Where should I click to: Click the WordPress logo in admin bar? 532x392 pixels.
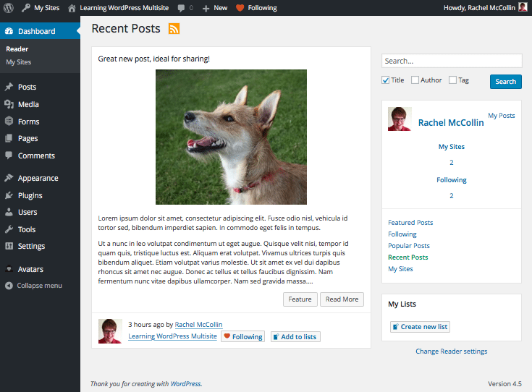coord(9,7)
